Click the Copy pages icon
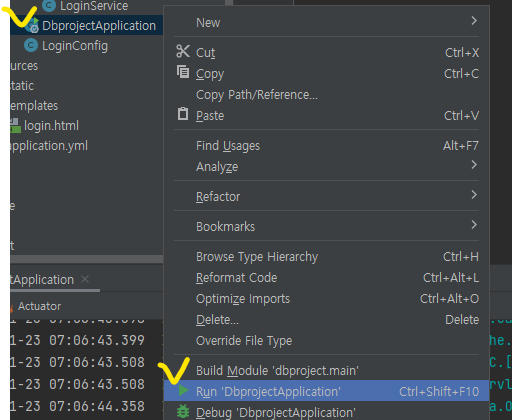This screenshot has width=512, height=420. [183, 72]
